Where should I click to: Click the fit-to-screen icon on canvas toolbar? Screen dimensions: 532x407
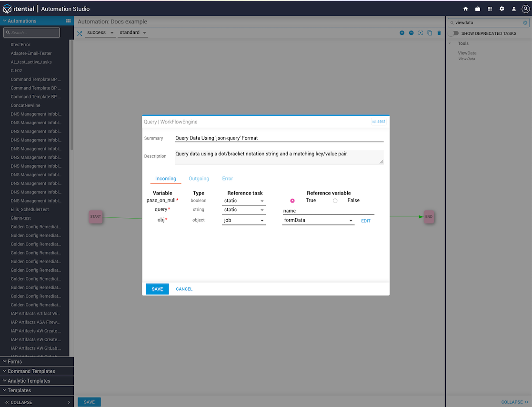tap(421, 33)
